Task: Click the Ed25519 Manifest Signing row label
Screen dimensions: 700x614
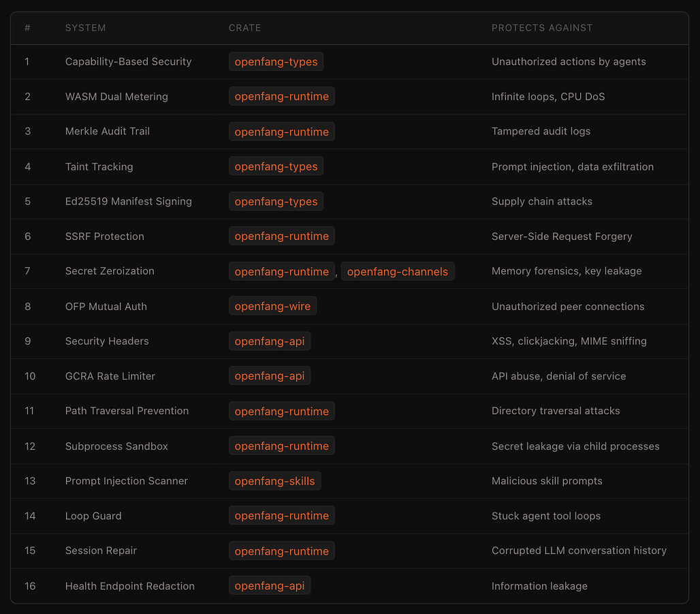Action: 128,202
